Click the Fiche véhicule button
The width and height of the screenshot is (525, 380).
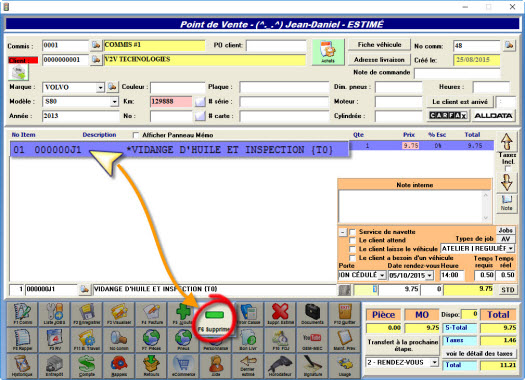379,45
